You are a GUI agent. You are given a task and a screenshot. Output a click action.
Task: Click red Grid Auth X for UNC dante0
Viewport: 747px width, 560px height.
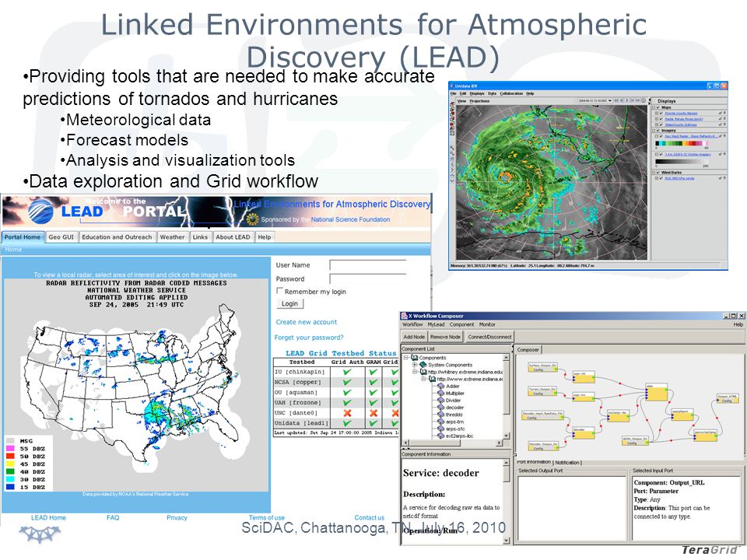(x=347, y=413)
